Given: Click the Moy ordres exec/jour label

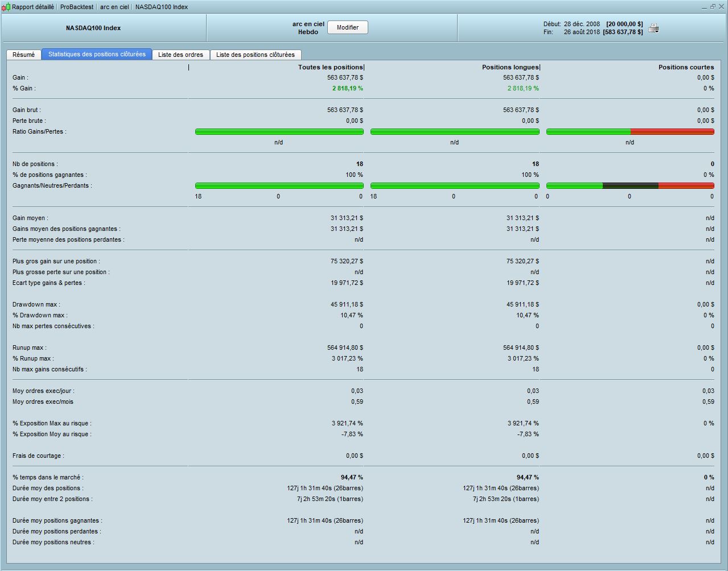Looking at the screenshot, I should coord(43,391).
